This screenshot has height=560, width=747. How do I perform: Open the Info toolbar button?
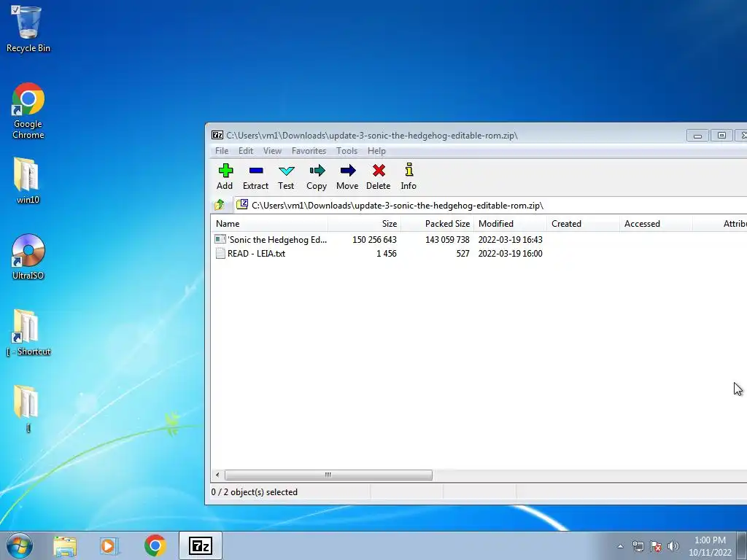point(409,177)
